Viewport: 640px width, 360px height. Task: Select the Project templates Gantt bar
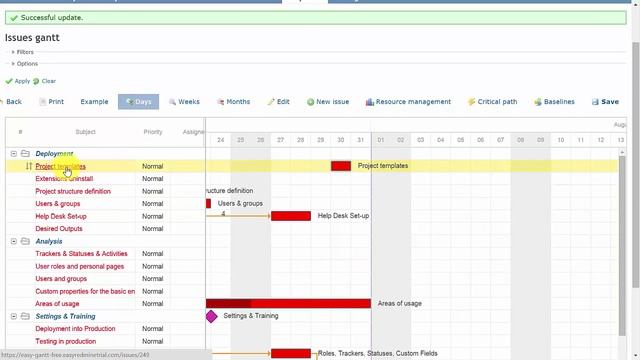click(x=341, y=166)
